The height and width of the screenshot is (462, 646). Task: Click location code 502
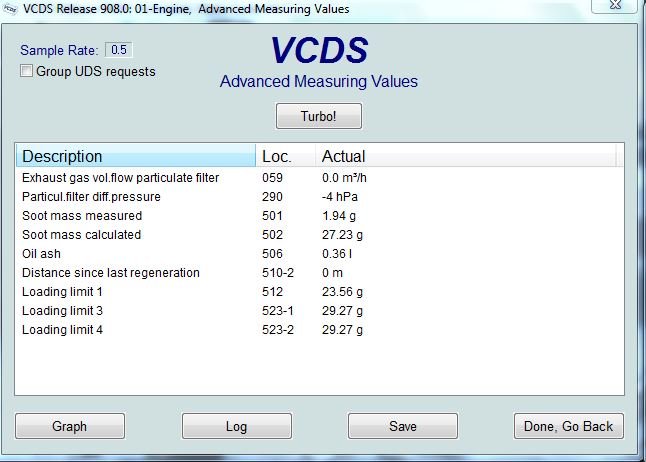[x=272, y=235]
